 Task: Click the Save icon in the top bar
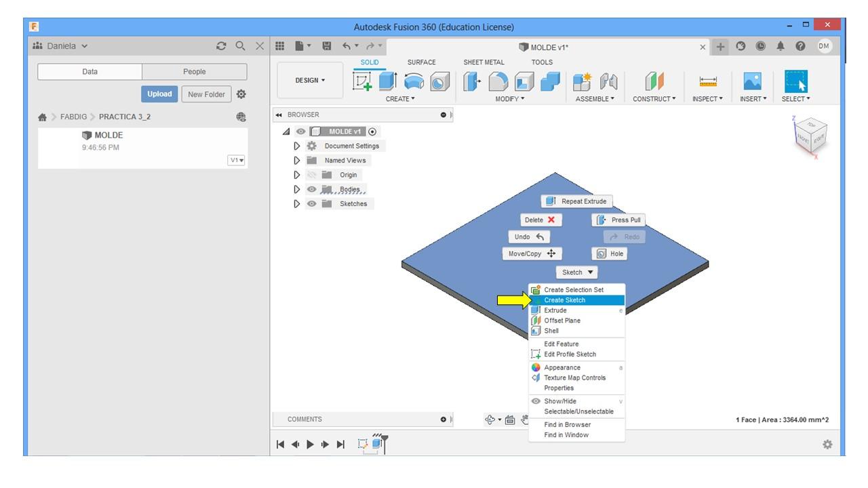coord(327,46)
